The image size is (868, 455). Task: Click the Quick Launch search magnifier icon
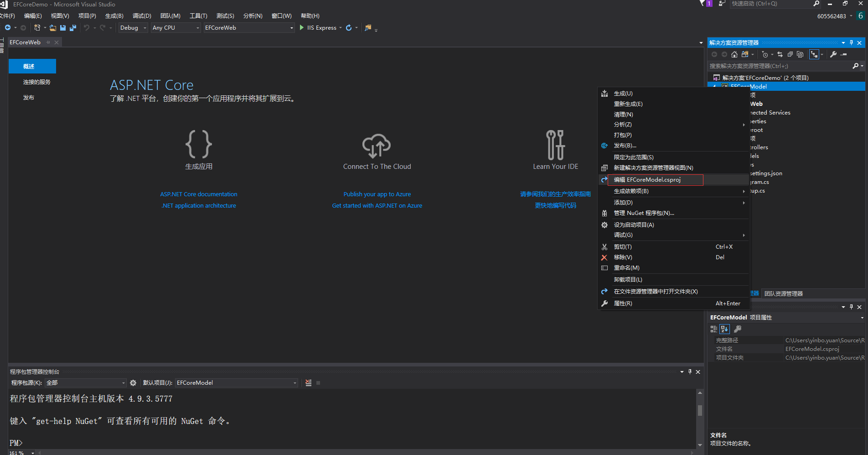[x=816, y=4]
